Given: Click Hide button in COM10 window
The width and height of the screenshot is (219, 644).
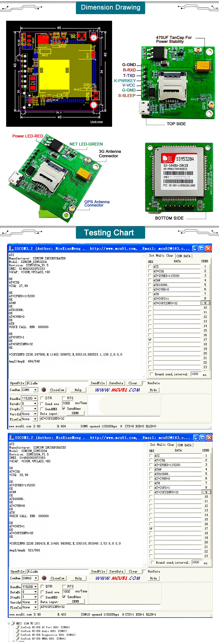Looking at the screenshot, I should click(x=154, y=578).
